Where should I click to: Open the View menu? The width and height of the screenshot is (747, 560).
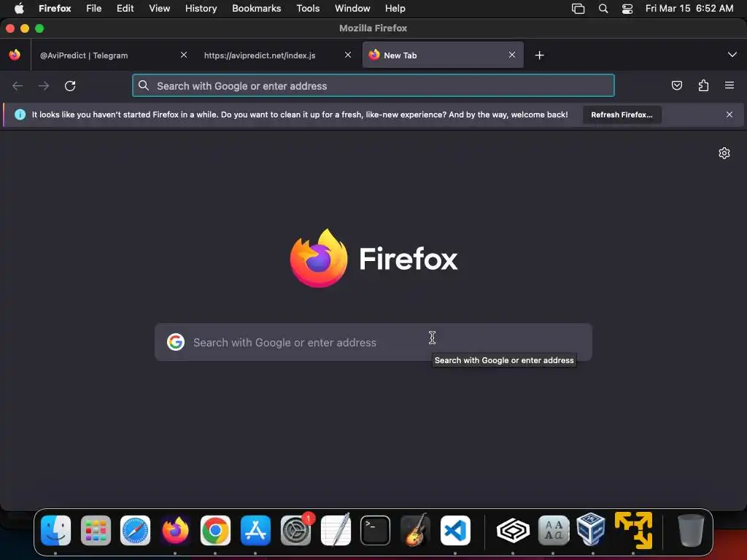(159, 8)
